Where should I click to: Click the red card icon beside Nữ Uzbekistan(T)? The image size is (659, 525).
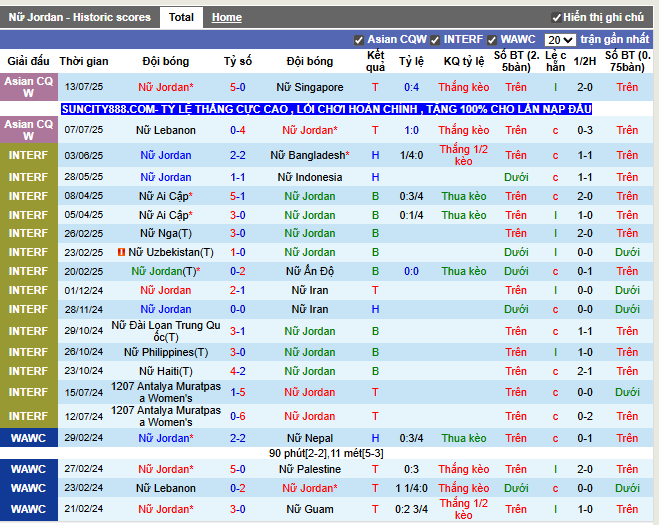tap(121, 252)
